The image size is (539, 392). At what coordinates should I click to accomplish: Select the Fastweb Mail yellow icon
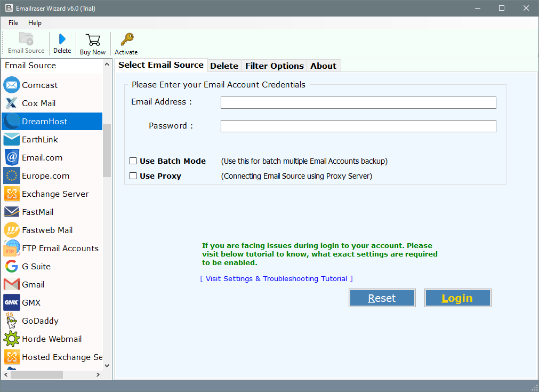coord(12,230)
